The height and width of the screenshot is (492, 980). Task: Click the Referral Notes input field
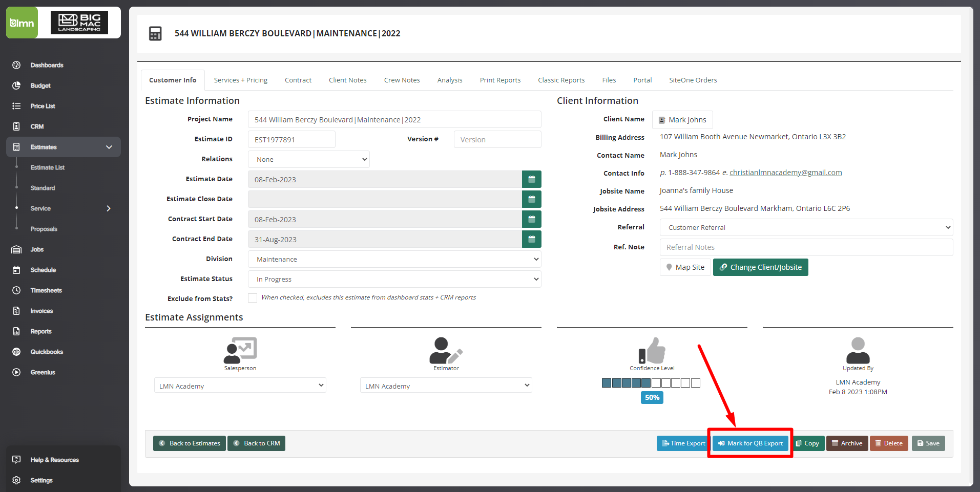tap(806, 247)
